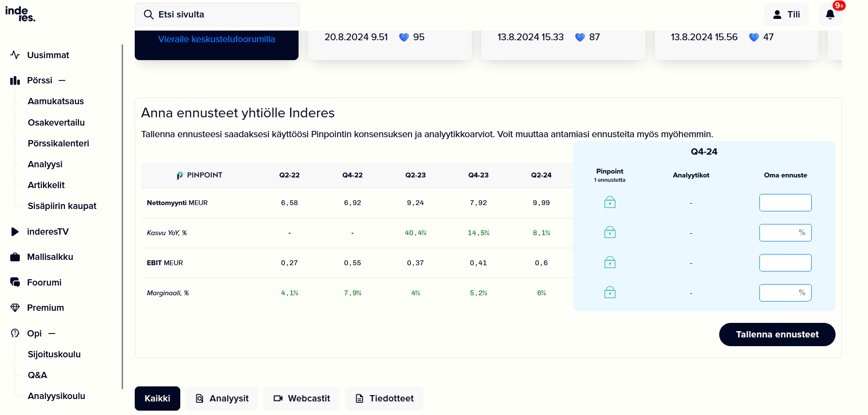Switch to the Analyysit filter tab

[221, 399]
